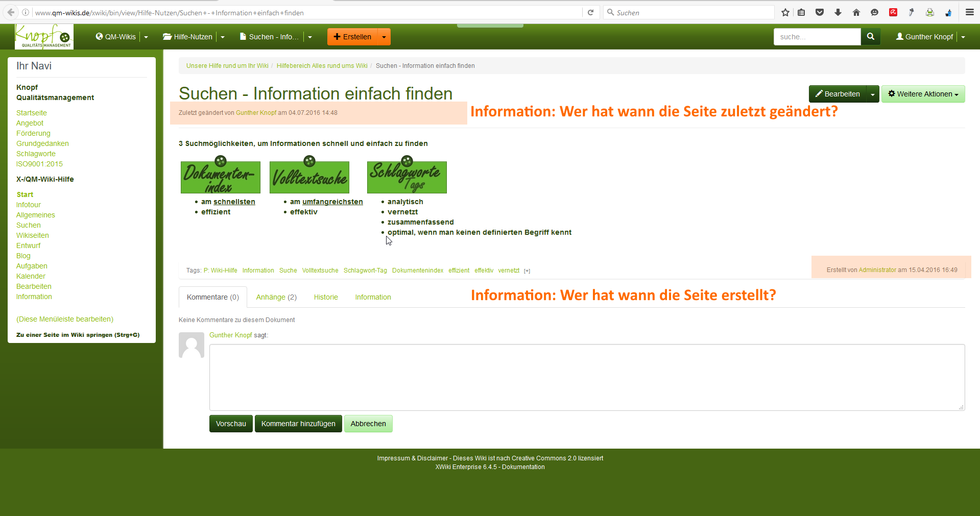Screen dimensions: 980x516
Task: Open the Volltextsuche tag link
Action: pos(320,271)
